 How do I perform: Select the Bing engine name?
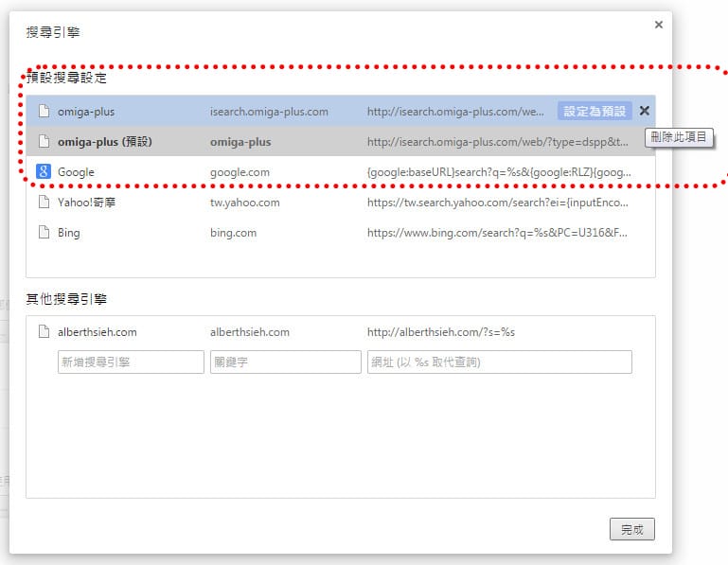pos(69,233)
